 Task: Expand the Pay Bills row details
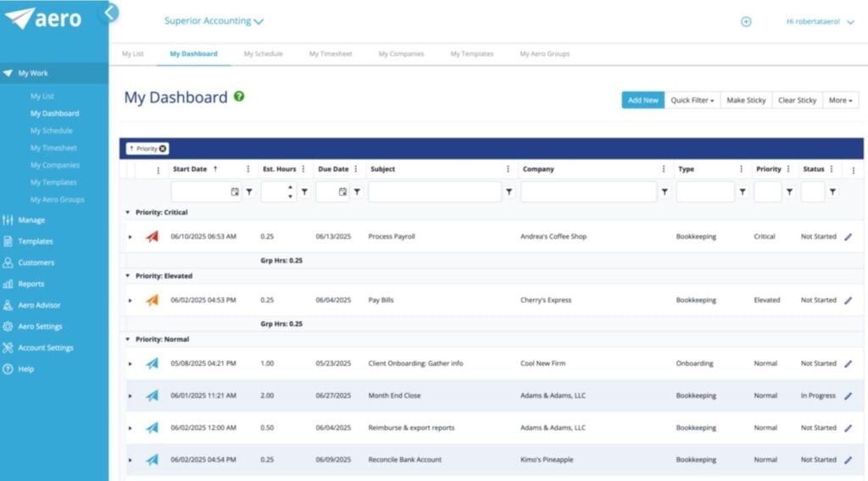[x=130, y=301]
